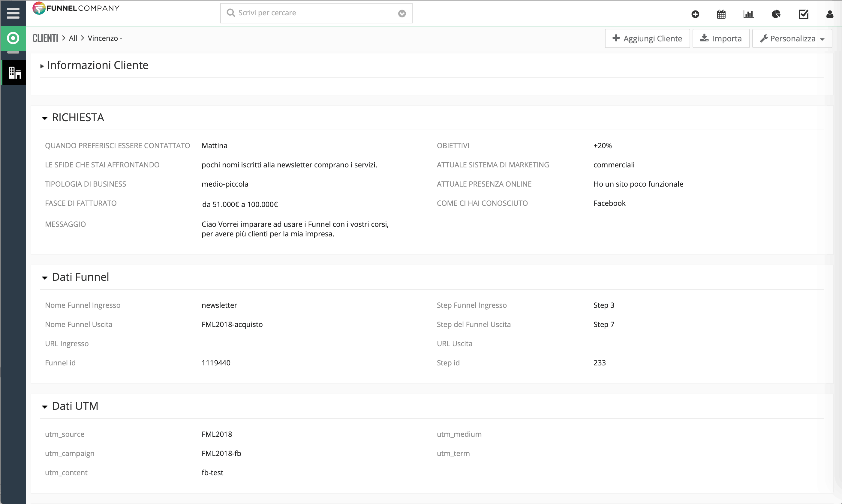The height and width of the screenshot is (504, 842).
Task: Click the search field 'Scrivi per cercare'
Action: click(316, 13)
